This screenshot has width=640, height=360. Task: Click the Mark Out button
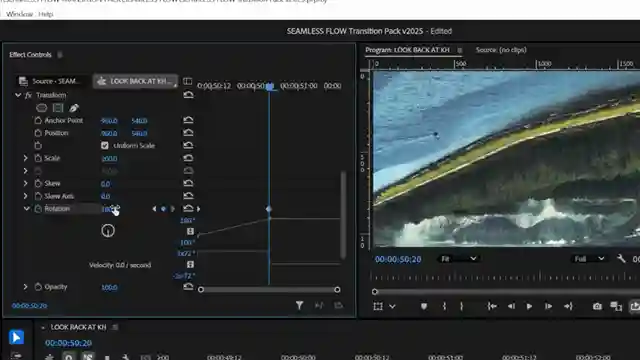coord(462,306)
